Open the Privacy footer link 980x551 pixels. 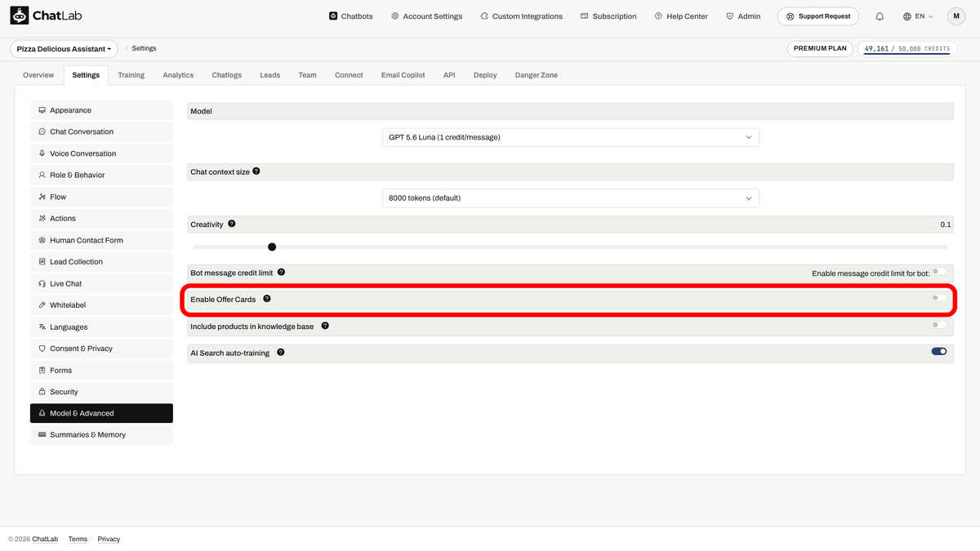point(109,539)
